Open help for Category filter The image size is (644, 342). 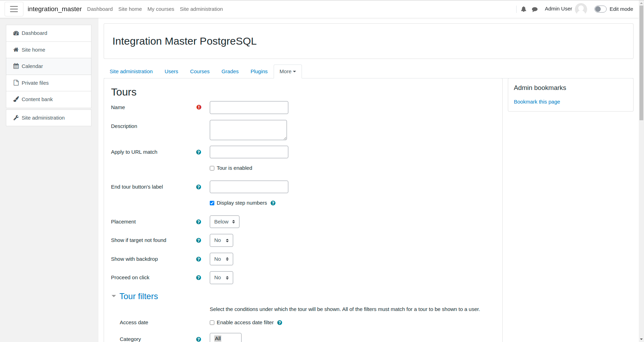pyautogui.click(x=199, y=340)
